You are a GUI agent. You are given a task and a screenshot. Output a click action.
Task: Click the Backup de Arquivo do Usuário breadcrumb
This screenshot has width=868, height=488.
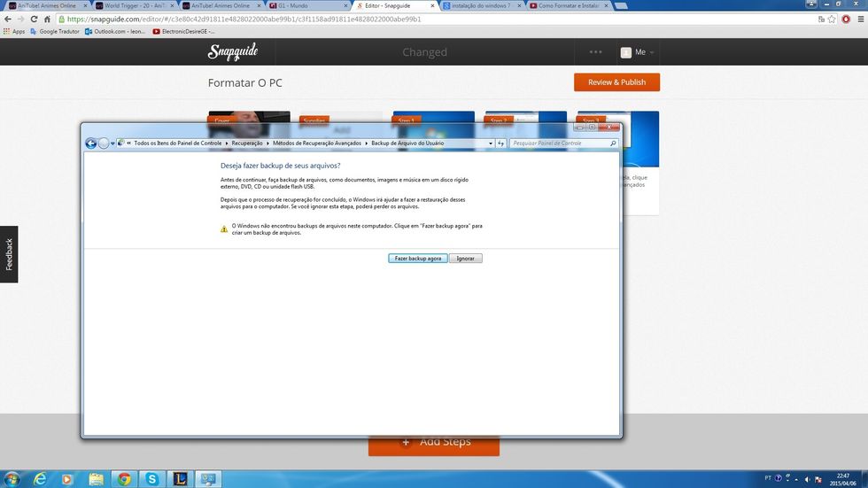point(407,143)
